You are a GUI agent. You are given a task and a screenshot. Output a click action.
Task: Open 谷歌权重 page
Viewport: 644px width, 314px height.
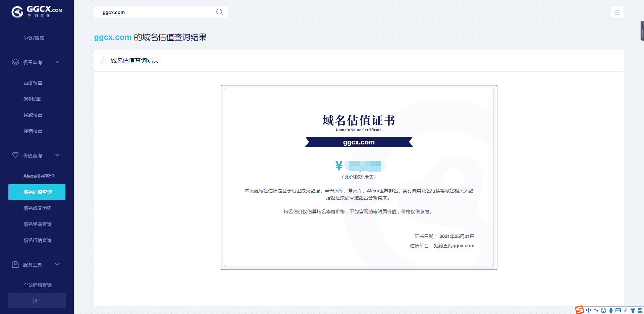coord(33,115)
